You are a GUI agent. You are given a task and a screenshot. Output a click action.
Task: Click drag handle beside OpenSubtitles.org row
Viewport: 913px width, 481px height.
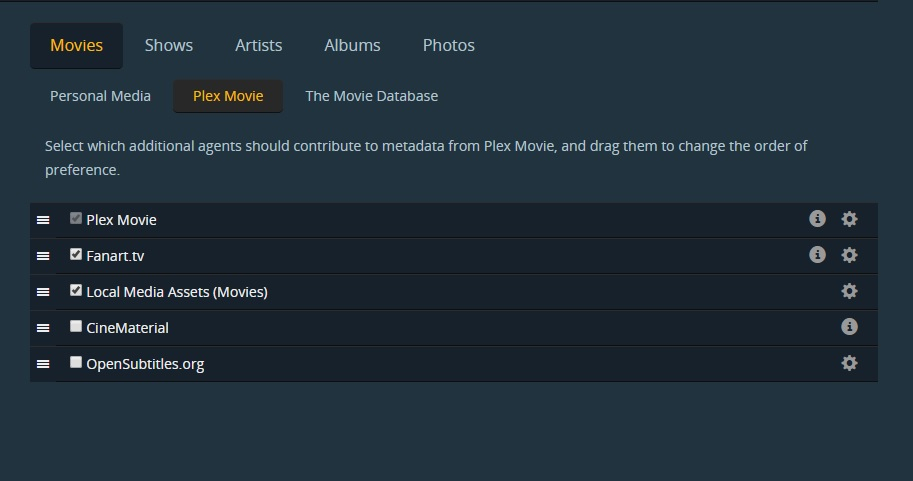(x=43, y=364)
